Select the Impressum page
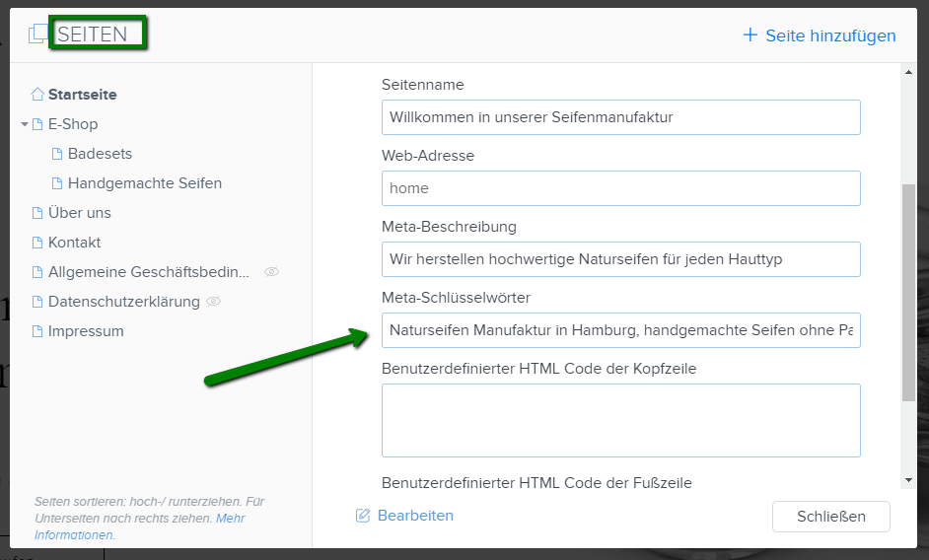This screenshot has width=929, height=560. click(86, 331)
